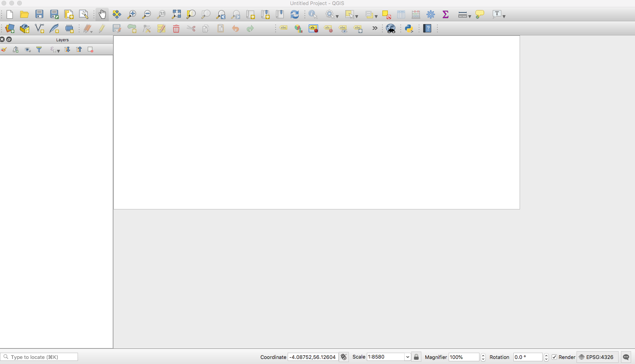
Task: Toggle the scale lock icon
Action: pyautogui.click(x=416, y=357)
